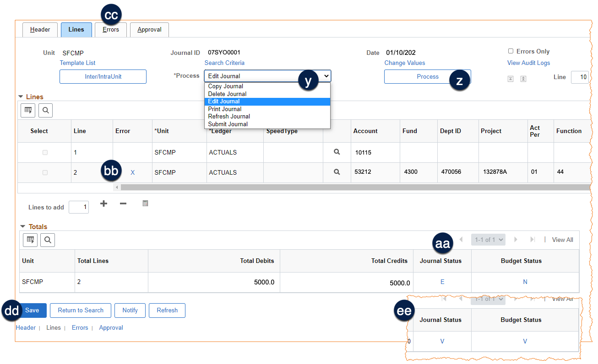Click the search magnifier icon in Totals toolbar

[x=48, y=239]
